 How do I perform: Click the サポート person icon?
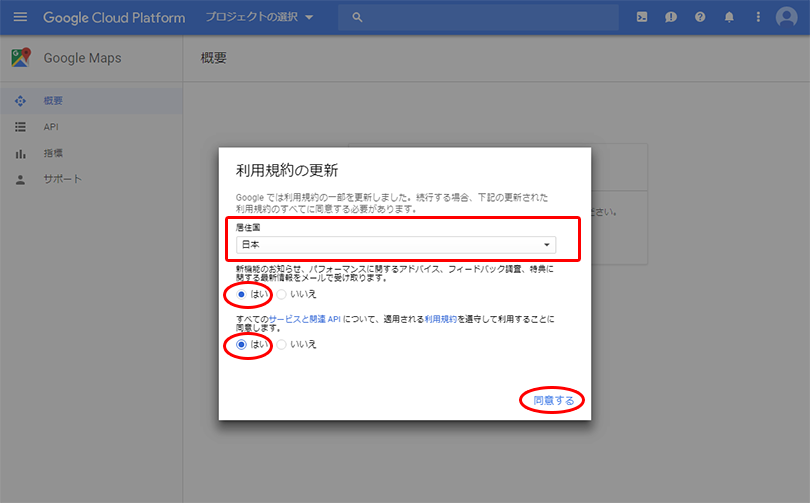click(20, 180)
